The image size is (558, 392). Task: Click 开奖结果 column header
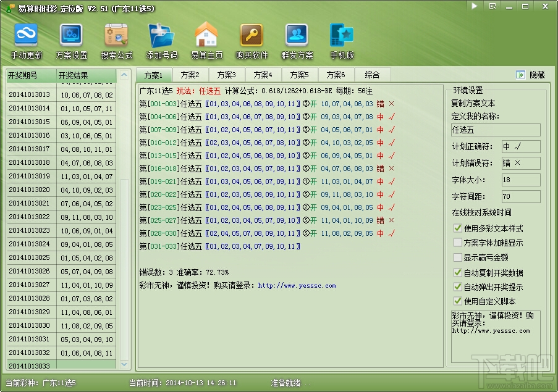click(x=87, y=75)
